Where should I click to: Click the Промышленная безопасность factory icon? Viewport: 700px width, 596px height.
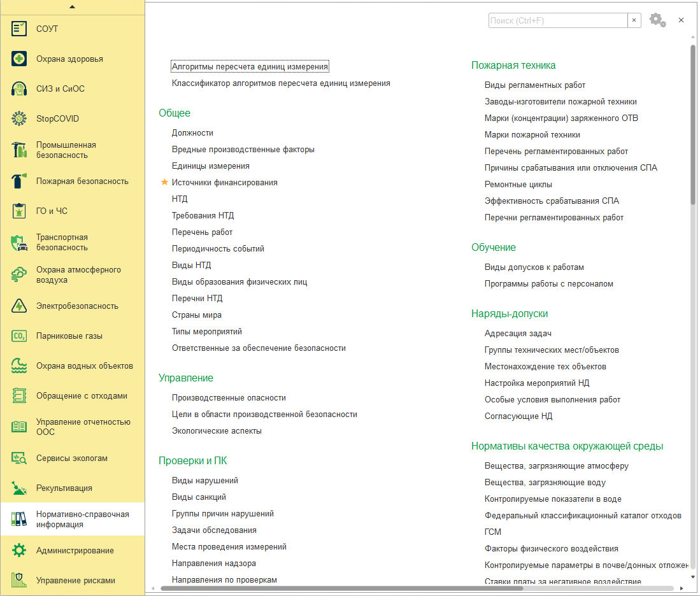pyautogui.click(x=18, y=150)
